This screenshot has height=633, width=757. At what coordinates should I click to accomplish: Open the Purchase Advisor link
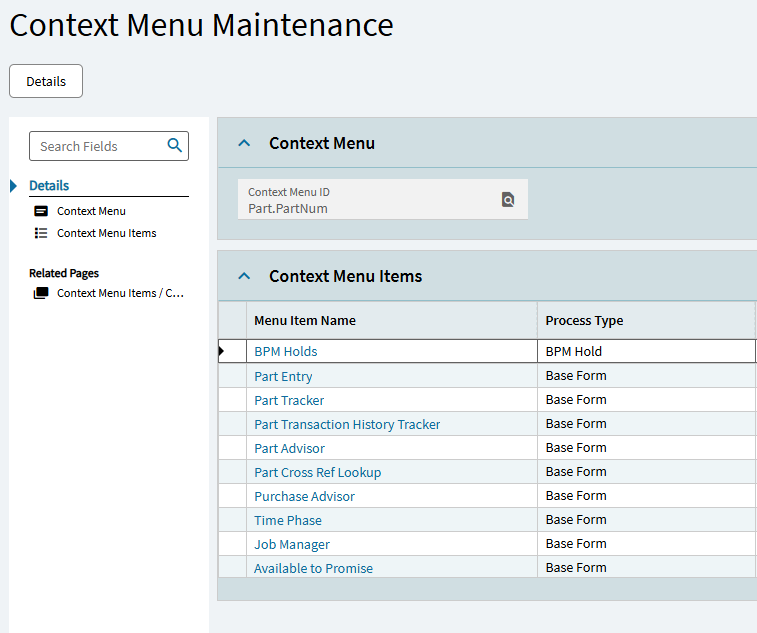(305, 496)
